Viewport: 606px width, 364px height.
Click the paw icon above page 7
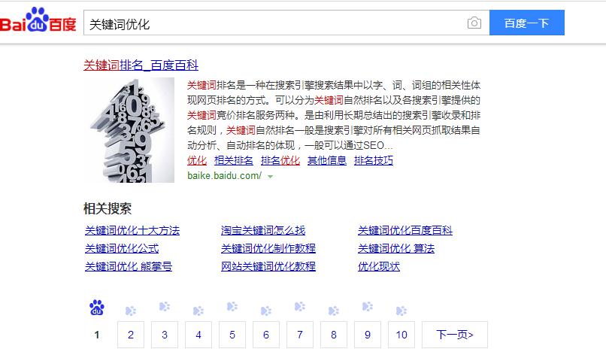point(300,307)
